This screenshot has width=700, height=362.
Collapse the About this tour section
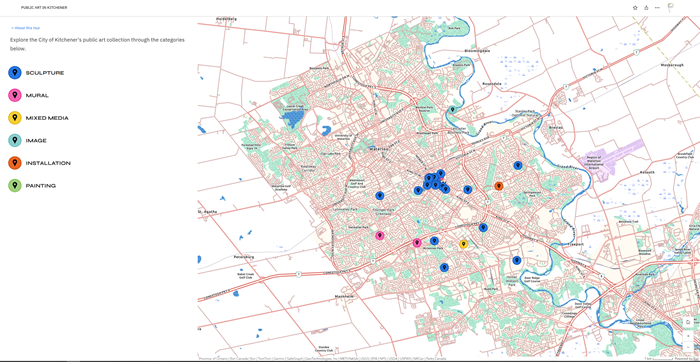tap(26, 28)
